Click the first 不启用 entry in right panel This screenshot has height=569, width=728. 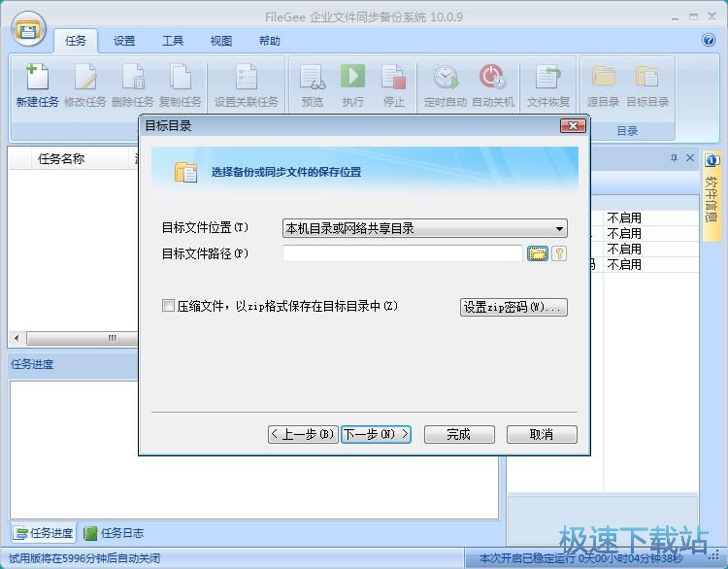[x=624, y=218]
